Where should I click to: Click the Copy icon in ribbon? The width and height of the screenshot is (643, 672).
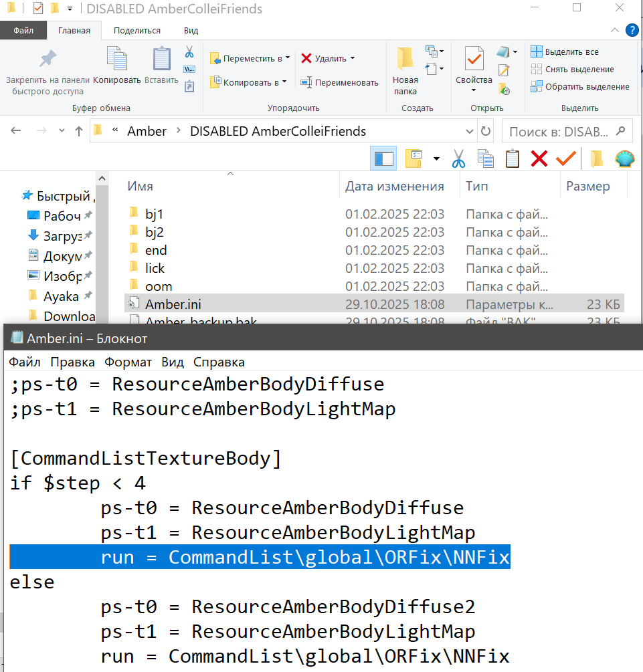point(116,58)
